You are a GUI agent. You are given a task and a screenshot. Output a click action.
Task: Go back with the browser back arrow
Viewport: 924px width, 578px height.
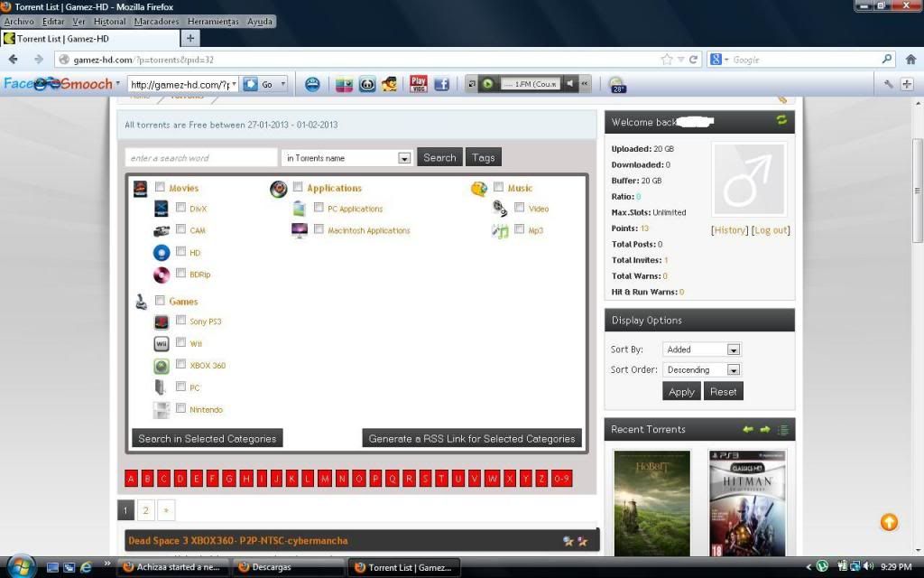tap(13, 60)
